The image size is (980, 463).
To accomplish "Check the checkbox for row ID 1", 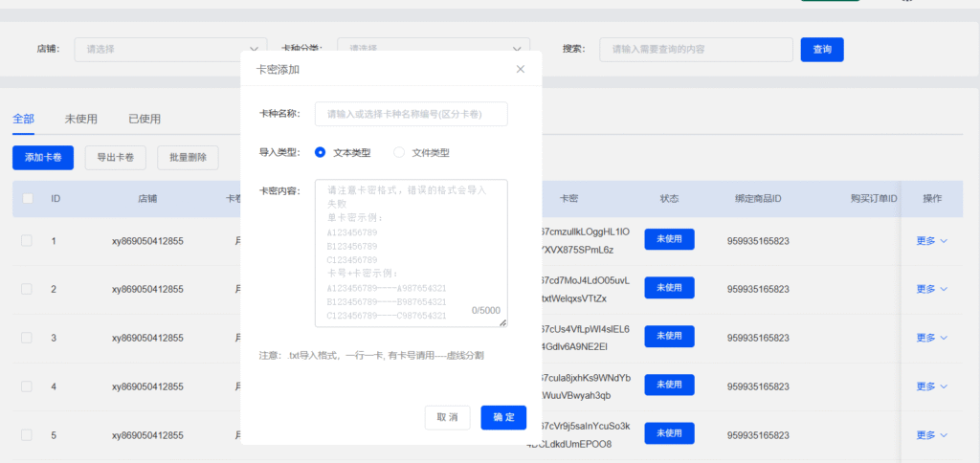I will pyautogui.click(x=26, y=240).
